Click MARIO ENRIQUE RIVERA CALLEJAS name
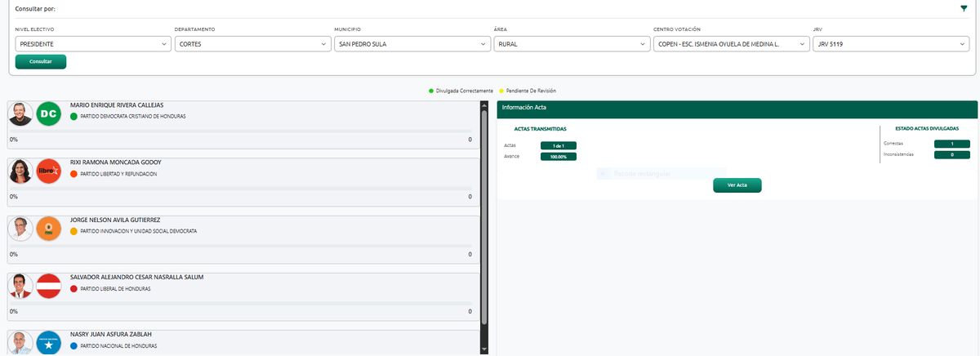Image resolution: width=980 pixels, height=356 pixels. (117, 105)
